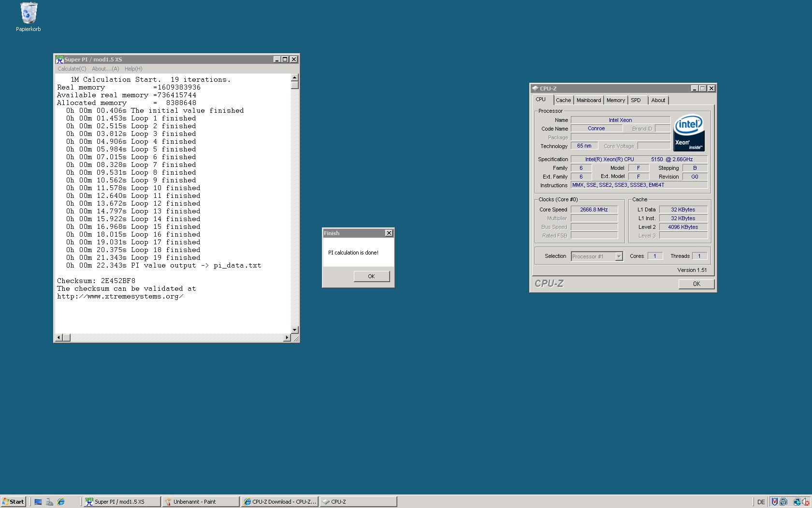Click the Level 2 4096 KBytes field
This screenshot has height=508, width=812.
click(683, 227)
